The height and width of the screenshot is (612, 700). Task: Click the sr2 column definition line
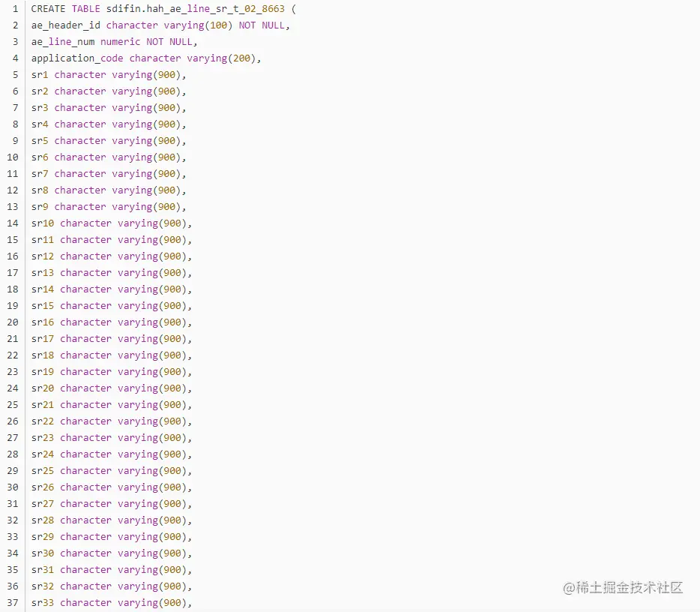109,91
